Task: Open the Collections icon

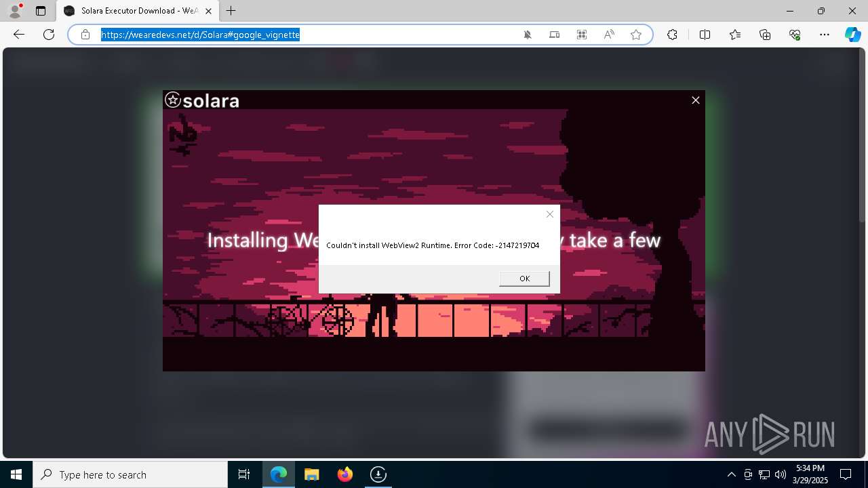Action: tap(765, 35)
